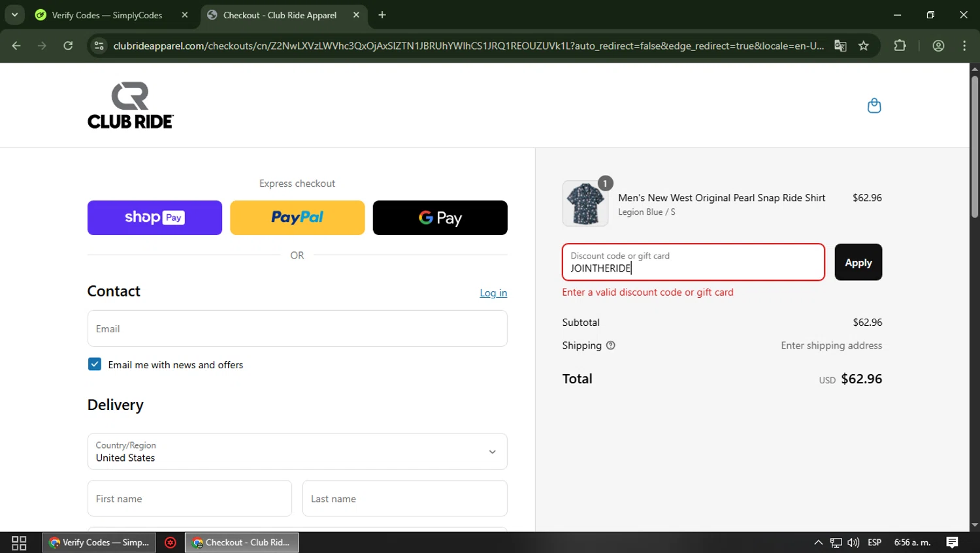Open browser extensions puzzle icon
980x553 pixels.
pos(900,46)
